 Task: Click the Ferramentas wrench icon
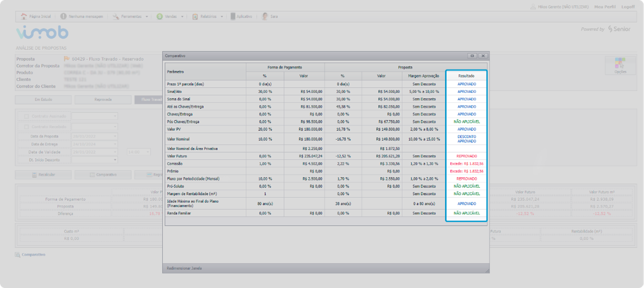click(x=116, y=16)
